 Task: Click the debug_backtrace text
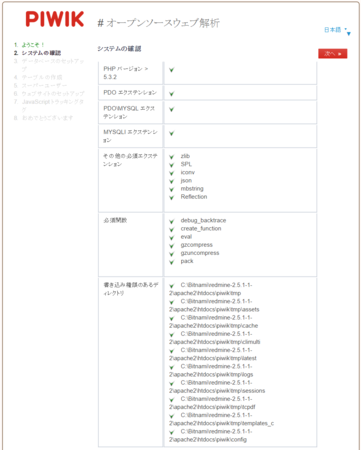203,220
